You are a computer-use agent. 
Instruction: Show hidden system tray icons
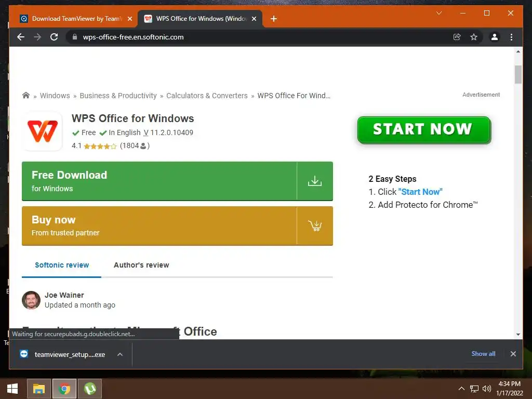click(461, 389)
